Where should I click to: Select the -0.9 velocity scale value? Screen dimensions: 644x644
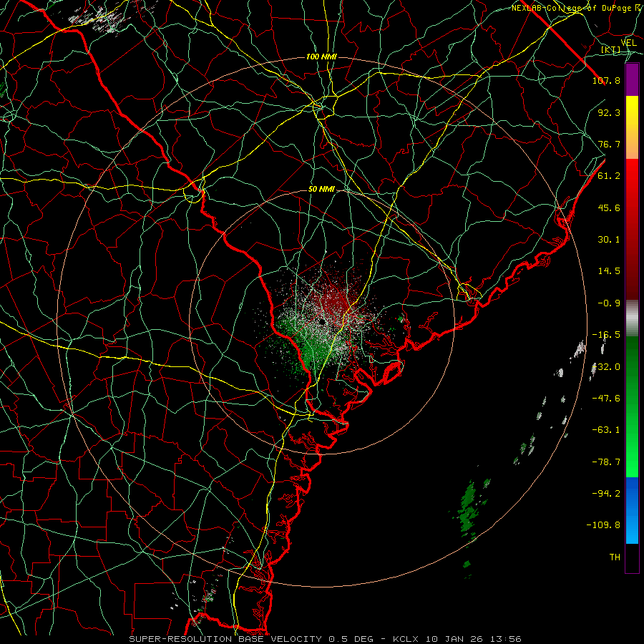click(x=609, y=303)
